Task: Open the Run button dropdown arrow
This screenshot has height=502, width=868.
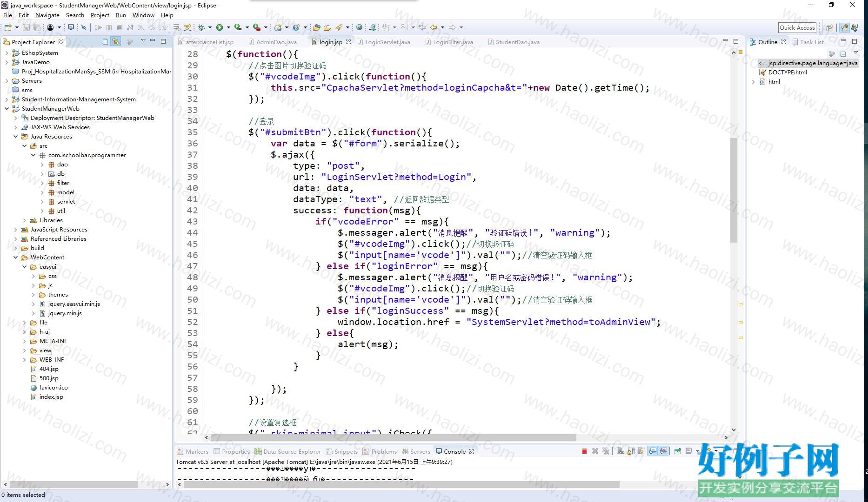Action: pyautogui.click(x=228, y=27)
